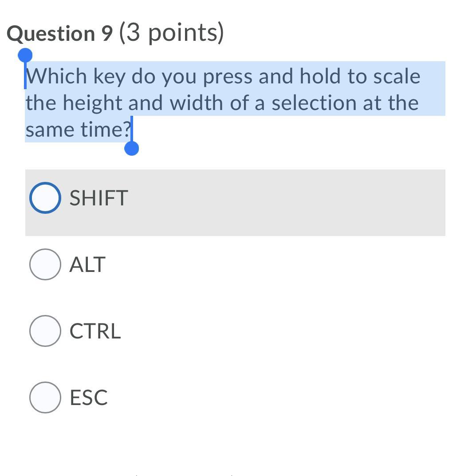Click the (3 points) text

(x=172, y=33)
